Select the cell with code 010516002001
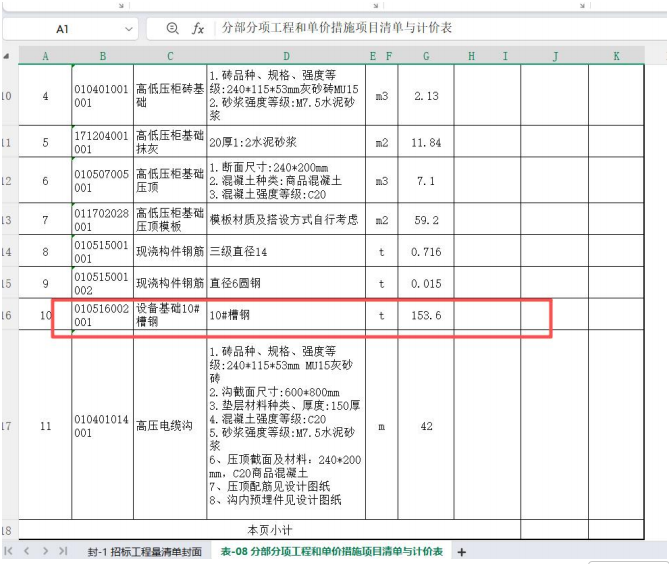 pyautogui.click(x=102, y=316)
